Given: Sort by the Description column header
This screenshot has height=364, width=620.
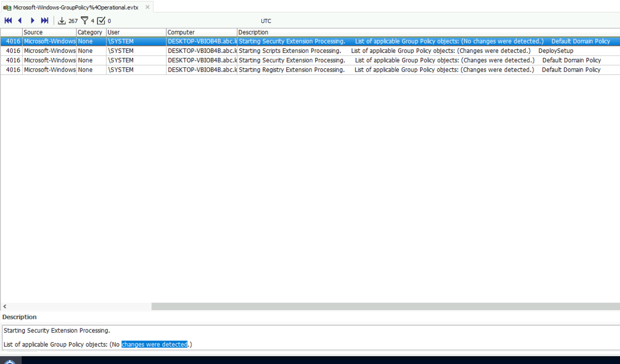Looking at the screenshot, I should [x=428, y=32].
